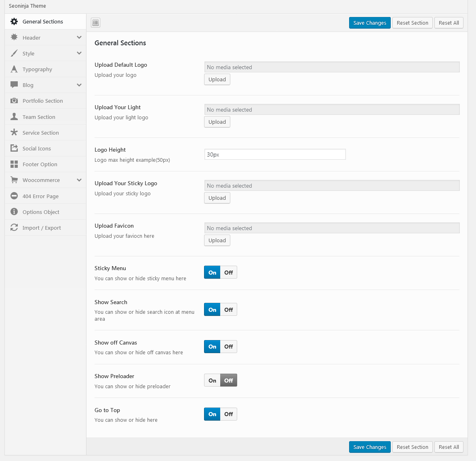Select the Options Object tab

pos(46,212)
